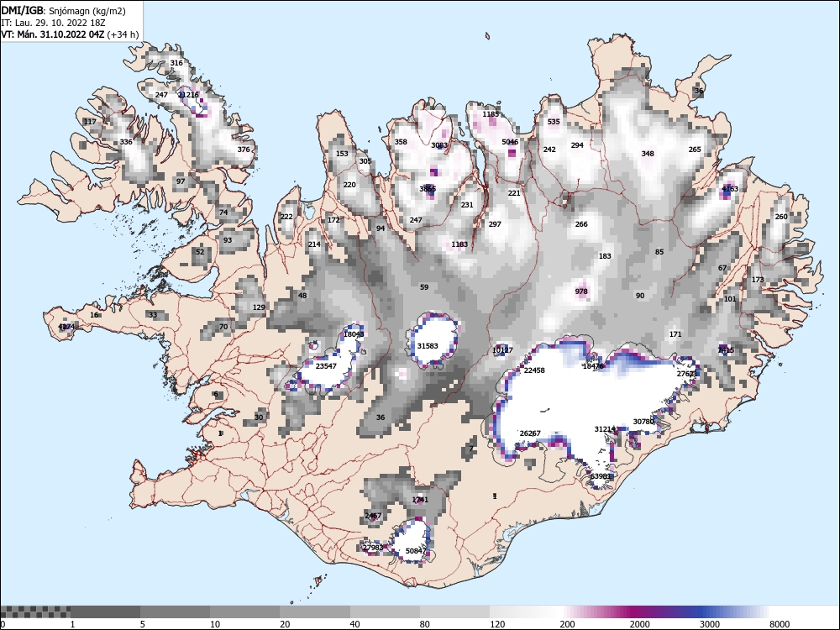Screen dimensions: 840x630
Task: Click the legend label 200
Action: [567, 623]
